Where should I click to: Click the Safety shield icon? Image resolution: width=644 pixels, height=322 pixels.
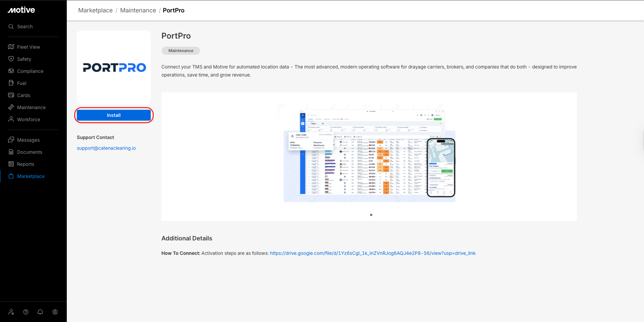(x=11, y=59)
